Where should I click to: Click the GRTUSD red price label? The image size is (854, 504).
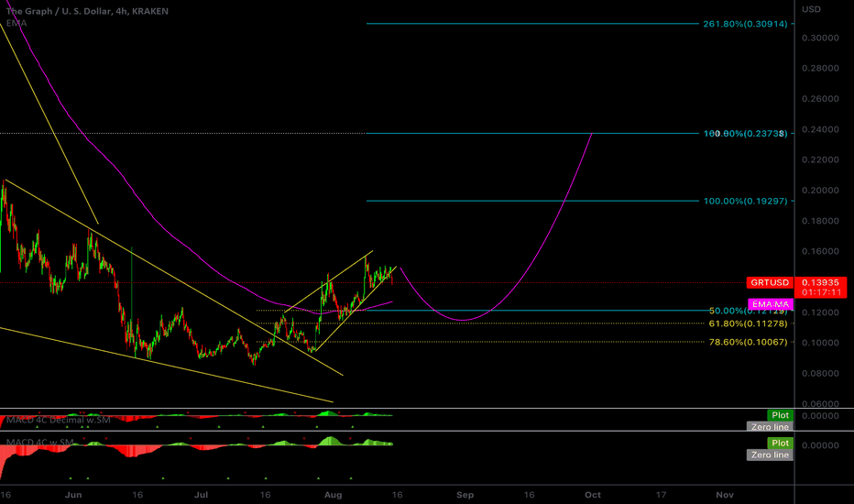click(770, 282)
